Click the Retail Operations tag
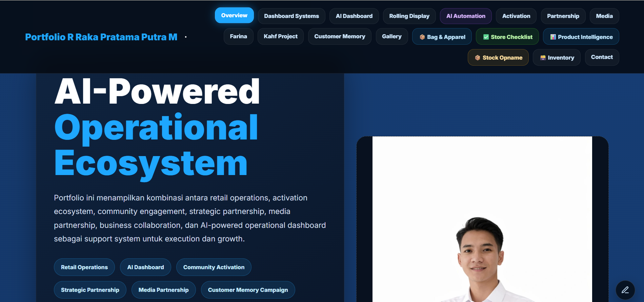 pyautogui.click(x=84, y=267)
